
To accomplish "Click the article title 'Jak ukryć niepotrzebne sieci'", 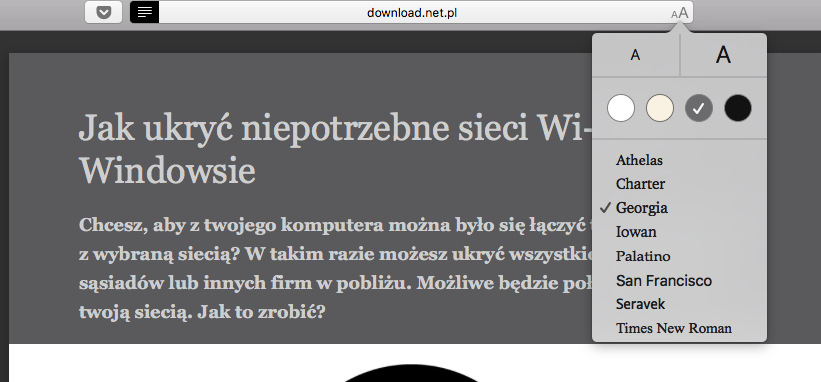I will coord(335,149).
